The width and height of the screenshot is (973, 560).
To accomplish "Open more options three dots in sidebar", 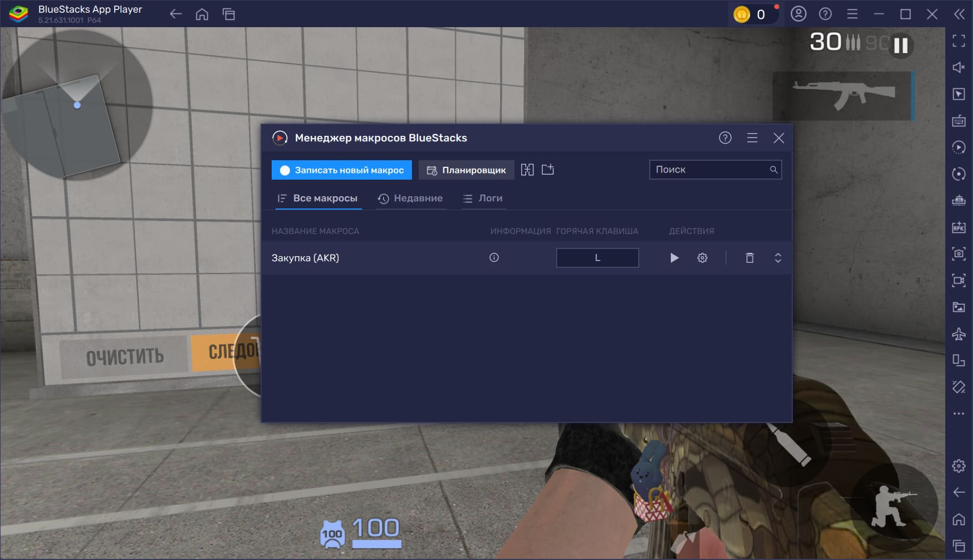I will tap(959, 413).
